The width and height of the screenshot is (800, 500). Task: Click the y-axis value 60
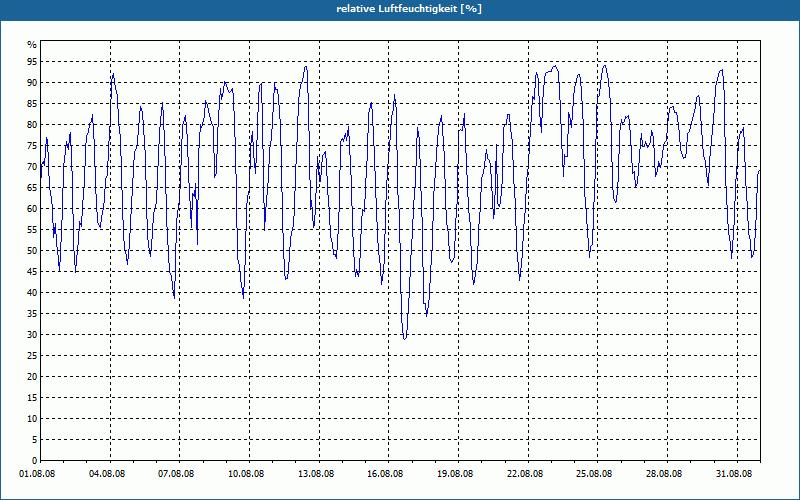point(32,208)
